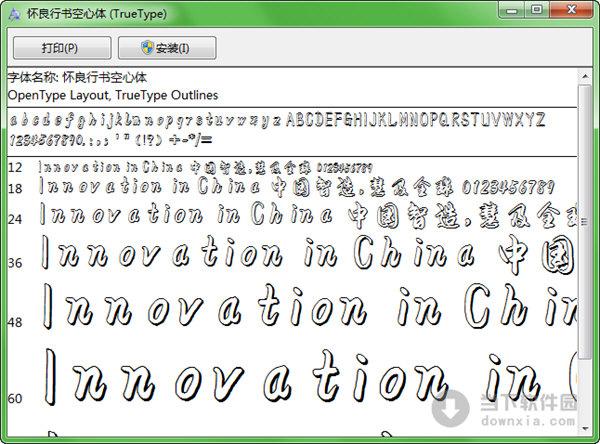
Task: Click the scrollbar down arrow
Action: (x=585, y=429)
